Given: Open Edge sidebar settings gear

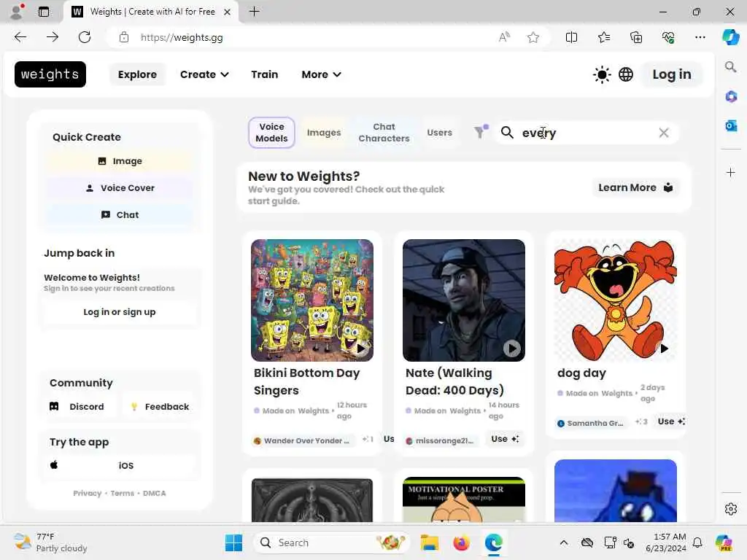Looking at the screenshot, I should 731,508.
